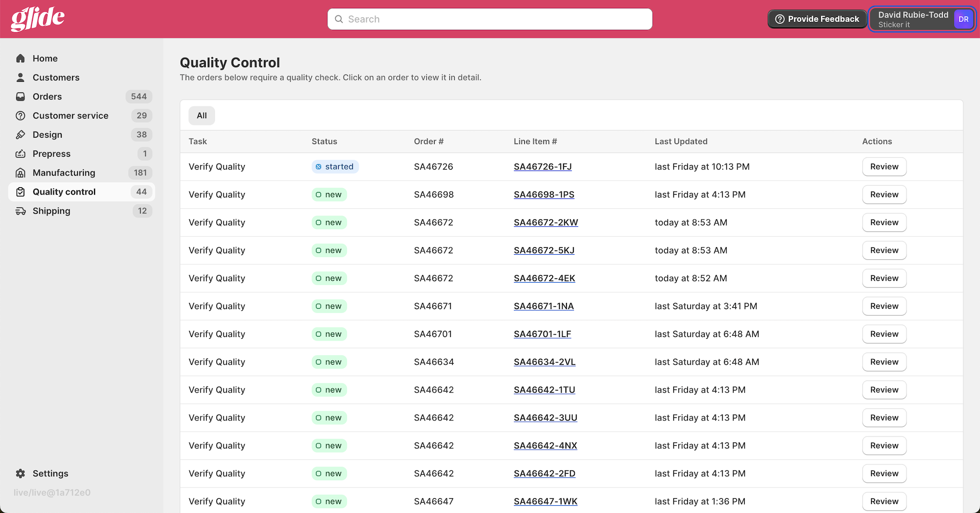The image size is (980, 513).
Task: Open line item link SA46642-2FD
Action: coord(544,474)
